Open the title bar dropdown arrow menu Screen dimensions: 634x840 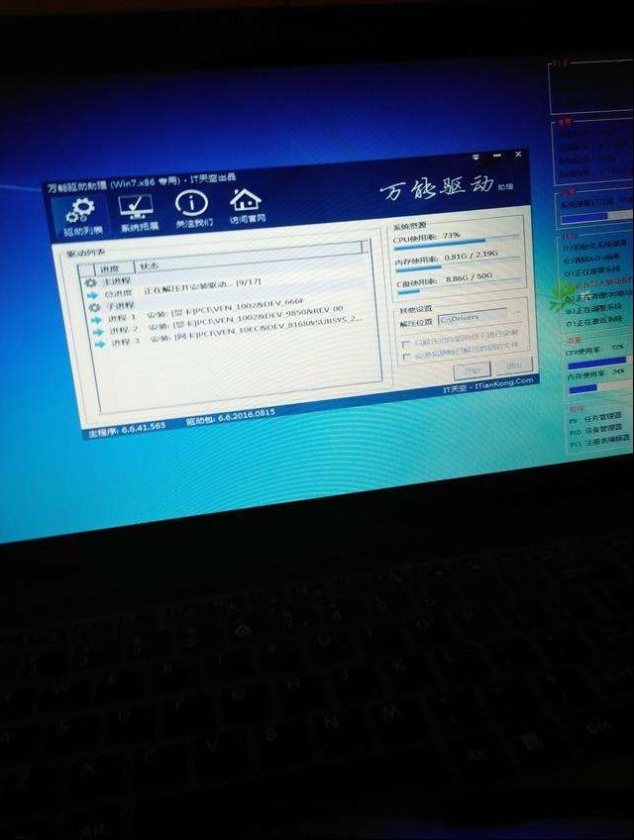coord(475,157)
